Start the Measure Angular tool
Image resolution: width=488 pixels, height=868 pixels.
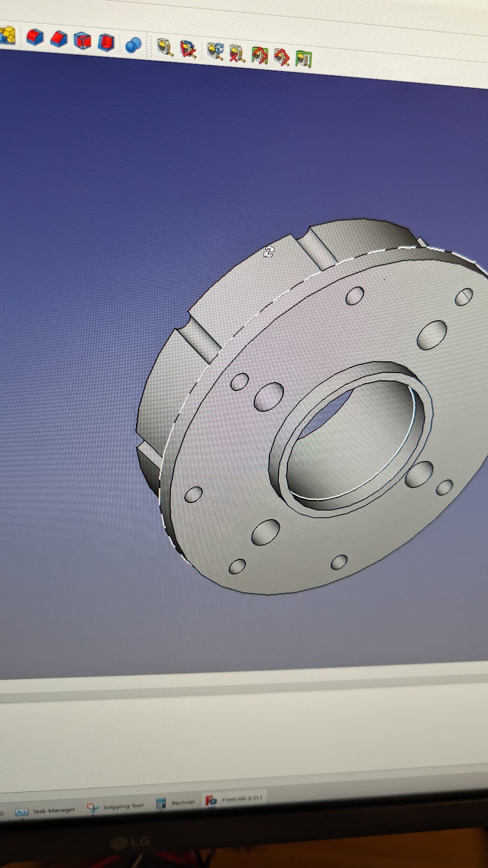(188, 49)
